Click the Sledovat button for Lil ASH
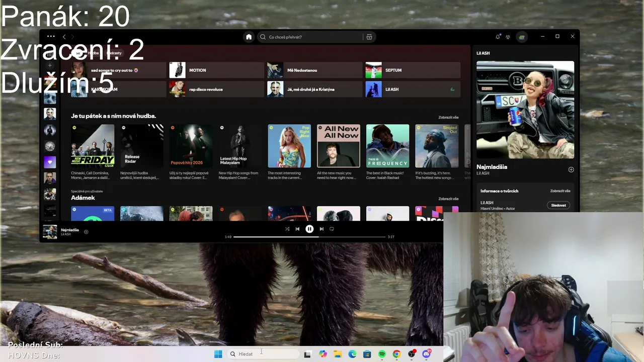Image resolution: width=644 pixels, height=362 pixels. [558, 205]
